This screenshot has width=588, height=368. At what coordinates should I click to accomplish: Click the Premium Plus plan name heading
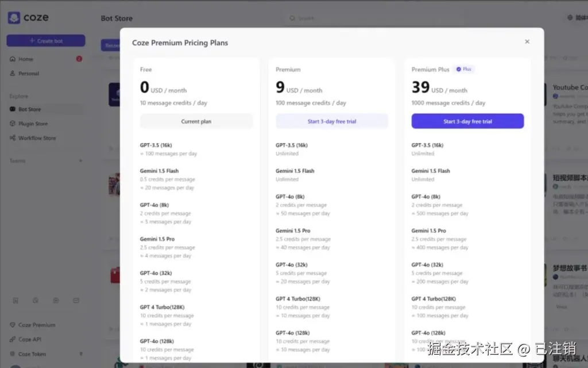[x=430, y=70]
